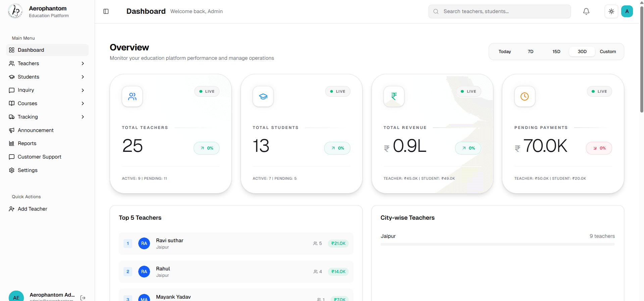
Task: Open the notifications bell
Action: coord(586,11)
